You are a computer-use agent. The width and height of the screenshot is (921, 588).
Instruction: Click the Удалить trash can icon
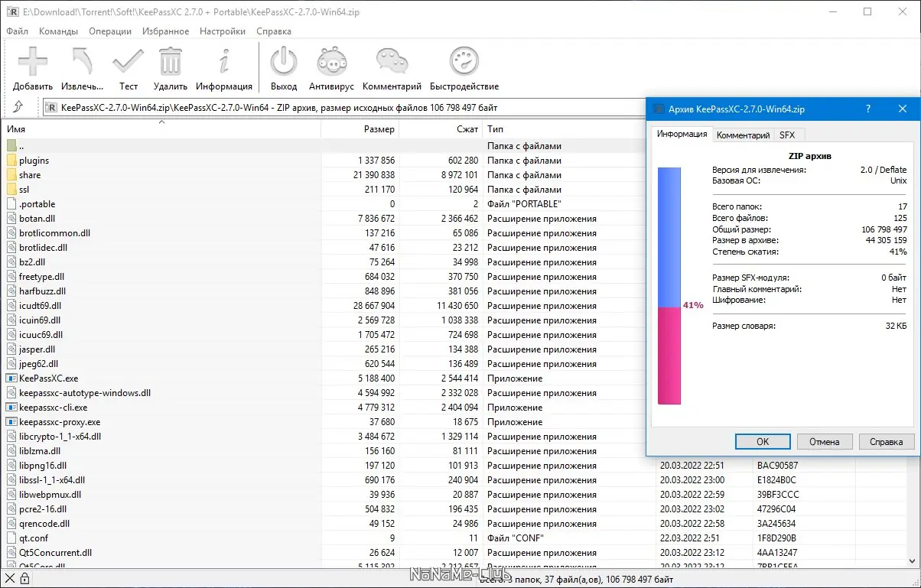coord(170,62)
